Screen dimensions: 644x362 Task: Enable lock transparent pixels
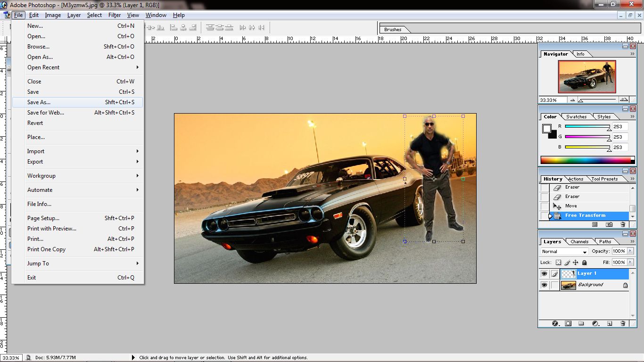(558, 262)
